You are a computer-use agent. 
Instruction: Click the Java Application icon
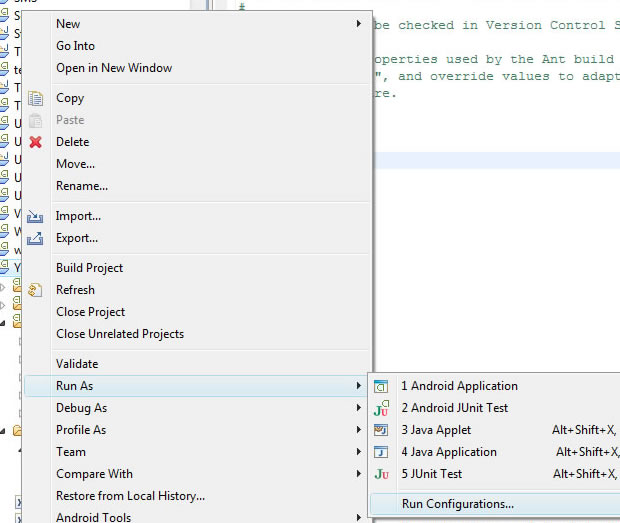point(381,452)
